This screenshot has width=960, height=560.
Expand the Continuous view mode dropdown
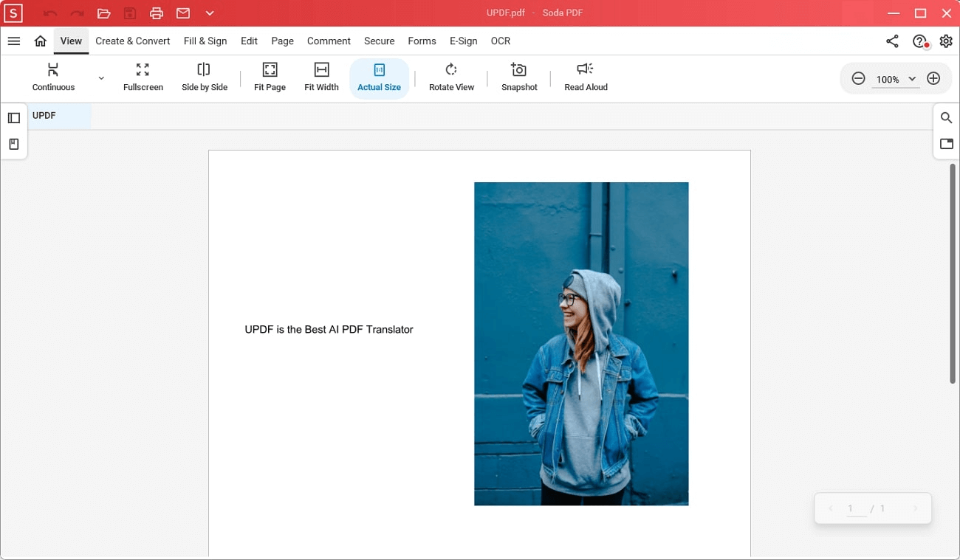pyautogui.click(x=101, y=78)
